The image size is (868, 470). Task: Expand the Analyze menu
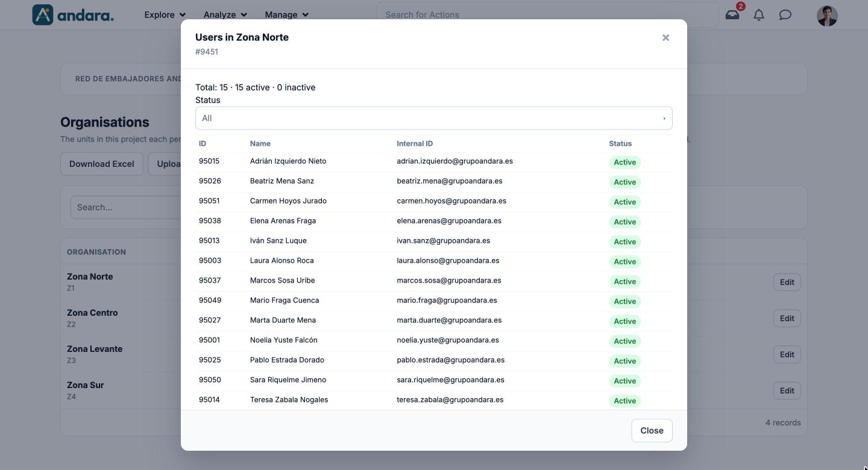225,14
